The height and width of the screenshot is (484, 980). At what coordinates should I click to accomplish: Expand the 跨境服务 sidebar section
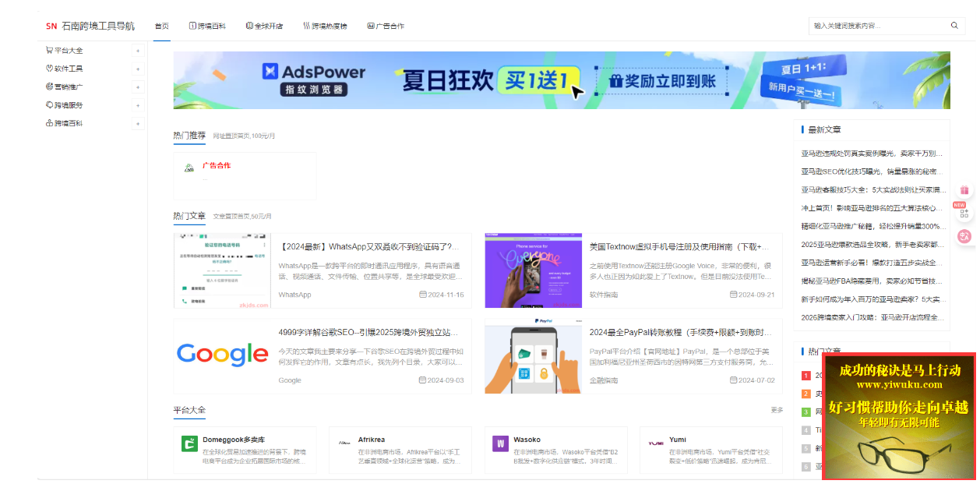click(x=138, y=104)
